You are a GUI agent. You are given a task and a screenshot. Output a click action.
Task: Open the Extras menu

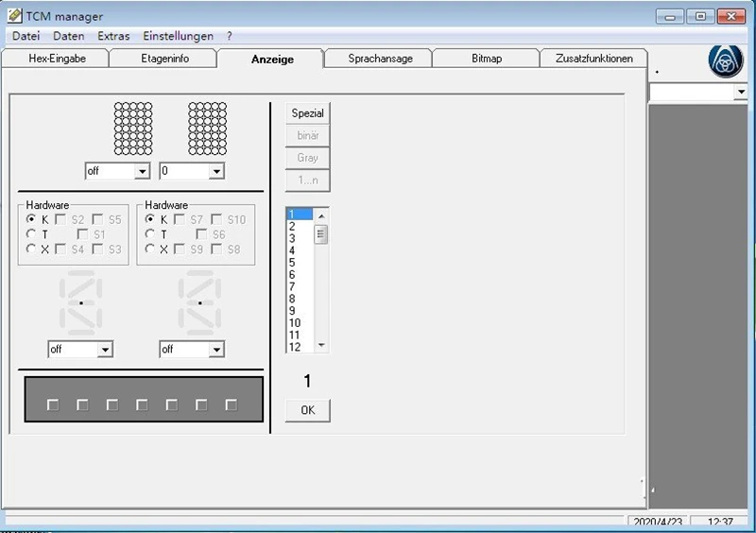tap(113, 36)
